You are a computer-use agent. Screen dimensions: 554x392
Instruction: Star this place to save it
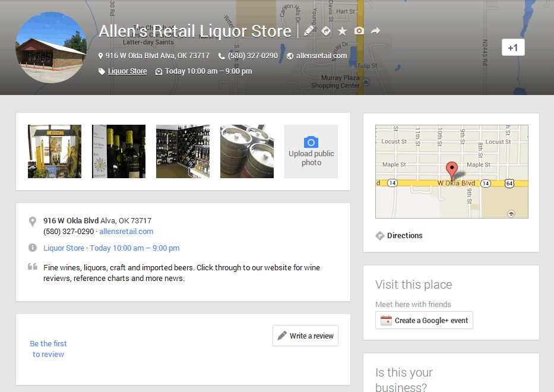(x=343, y=31)
